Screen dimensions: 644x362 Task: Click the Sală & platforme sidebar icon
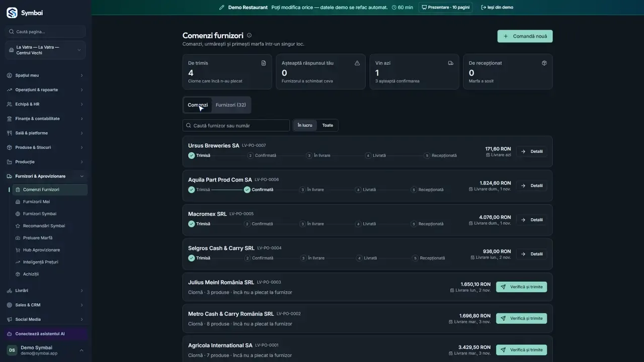click(10, 133)
